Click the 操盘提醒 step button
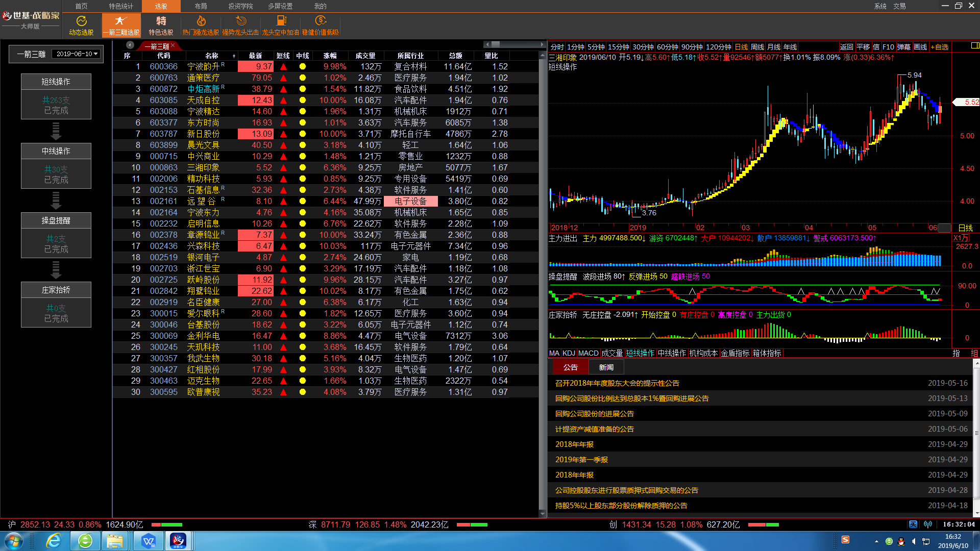The image size is (980, 551). point(56,220)
